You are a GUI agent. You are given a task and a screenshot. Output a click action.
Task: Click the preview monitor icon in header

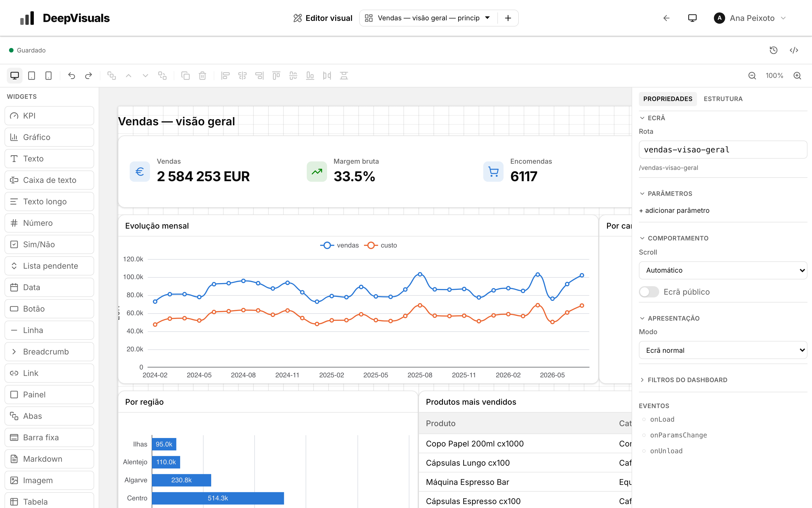692,18
